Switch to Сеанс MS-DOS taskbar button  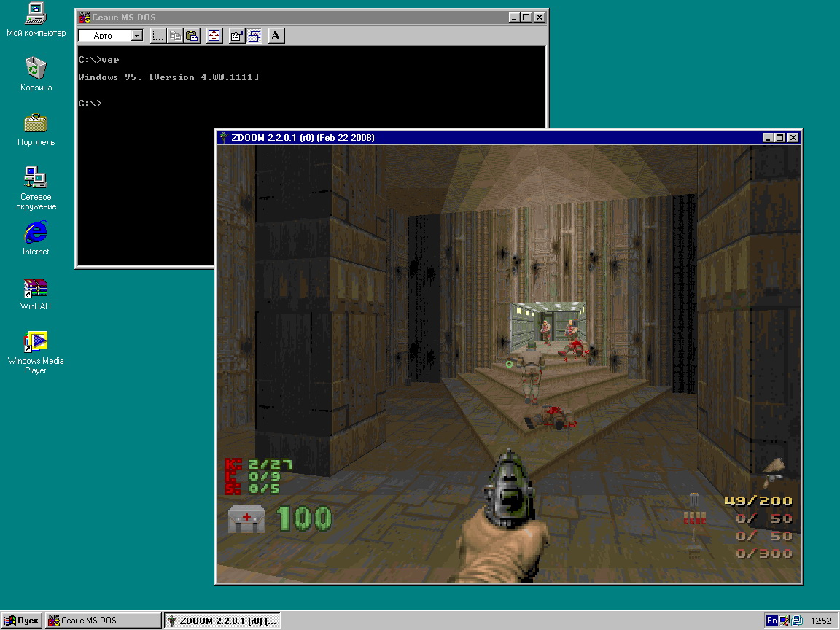point(104,621)
